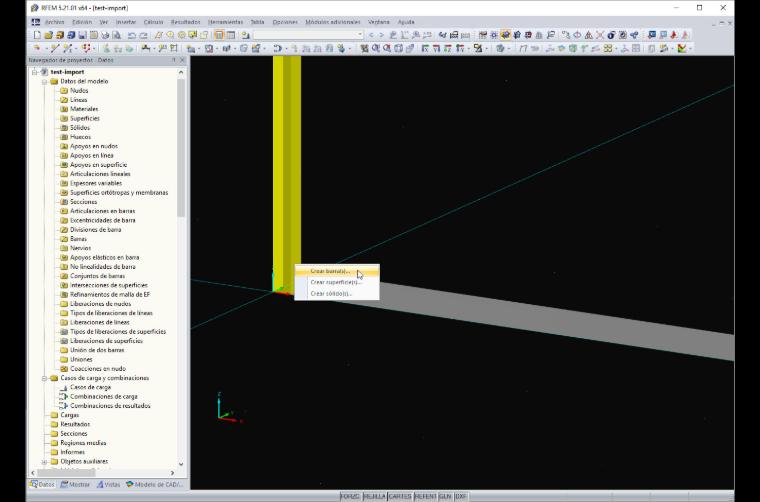Choose Crear superficie(s) from context menu
The image size is (760, 502).
tap(337, 282)
